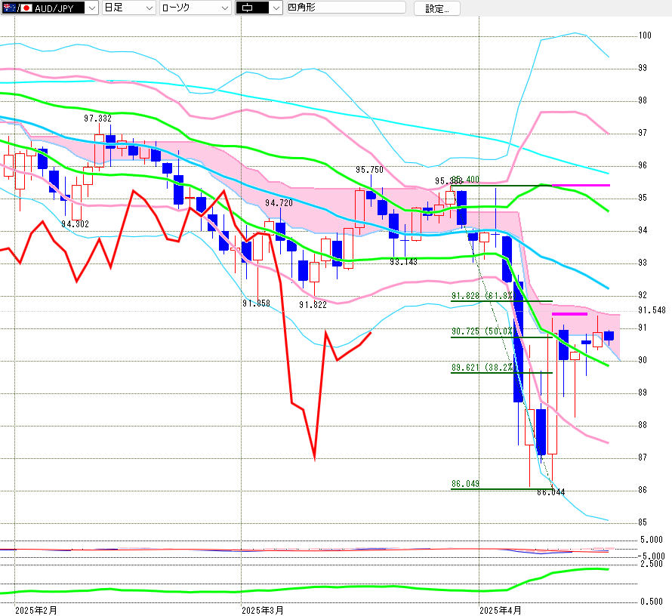Screen dimensions: 672x616
Task: Click the 85 price axis label
Action: (x=643, y=522)
